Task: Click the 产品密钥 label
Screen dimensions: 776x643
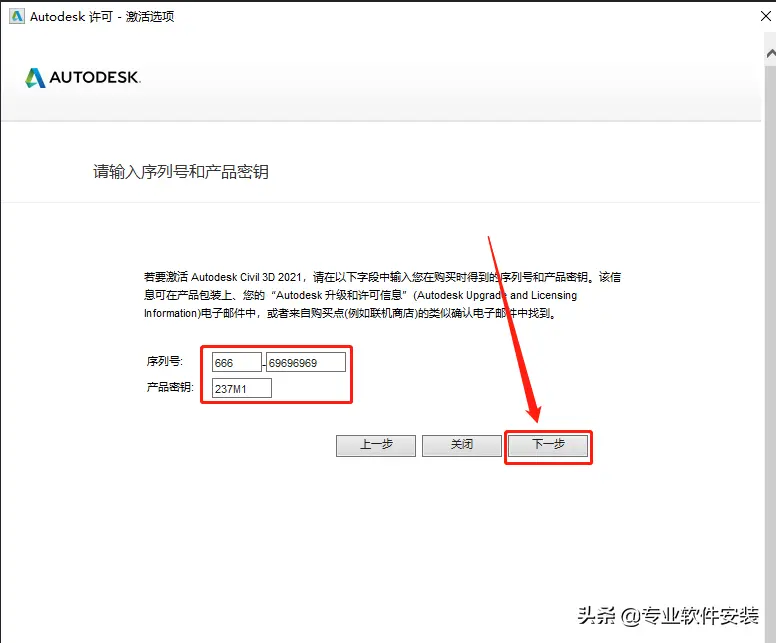Action: click(170, 387)
